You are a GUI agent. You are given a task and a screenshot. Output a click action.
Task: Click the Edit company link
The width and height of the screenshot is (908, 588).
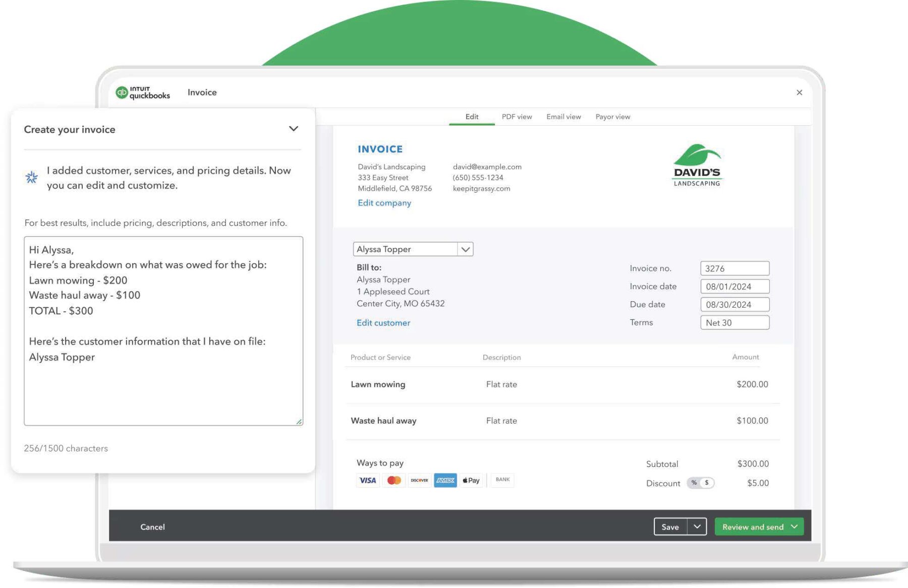[x=384, y=203]
